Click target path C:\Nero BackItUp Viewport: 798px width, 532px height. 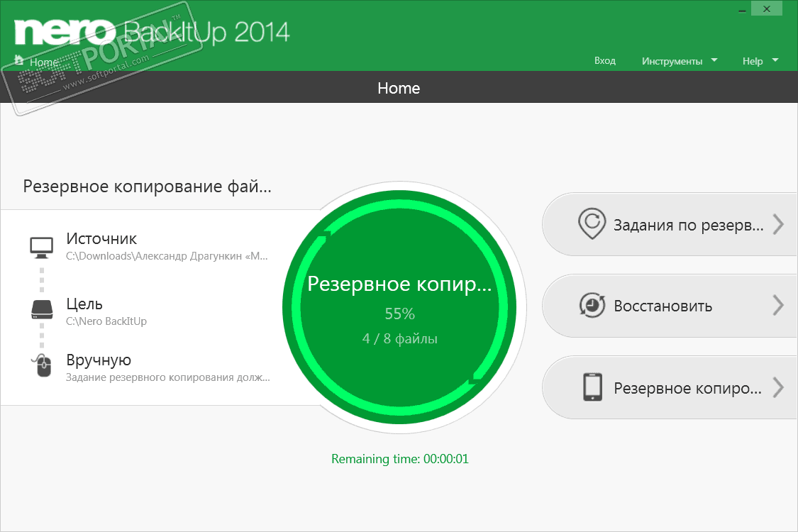[106, 321]
